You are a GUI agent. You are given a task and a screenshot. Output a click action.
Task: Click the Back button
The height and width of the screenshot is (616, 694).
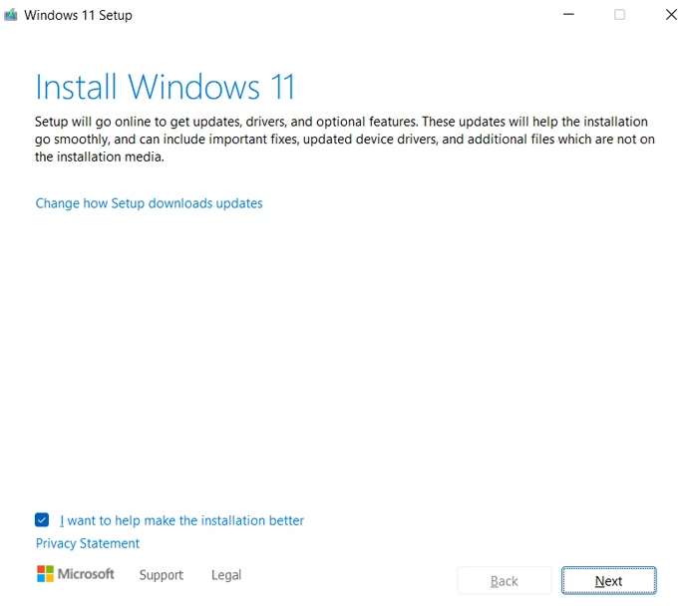coord(505,580)
